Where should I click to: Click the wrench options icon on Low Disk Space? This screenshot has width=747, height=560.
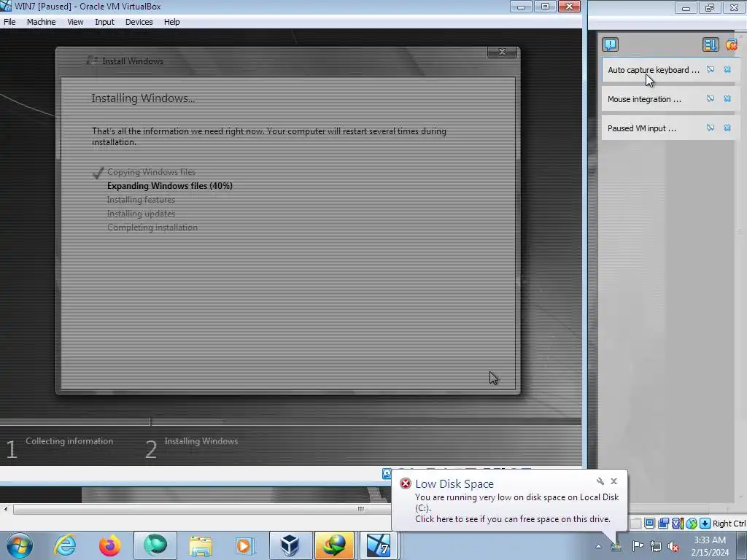tap(600, 481)
